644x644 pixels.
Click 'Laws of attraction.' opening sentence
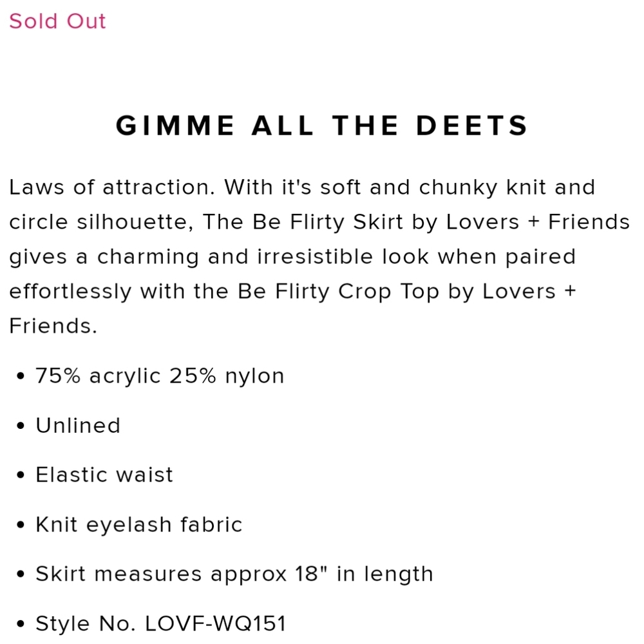click(x=112, y=187)
